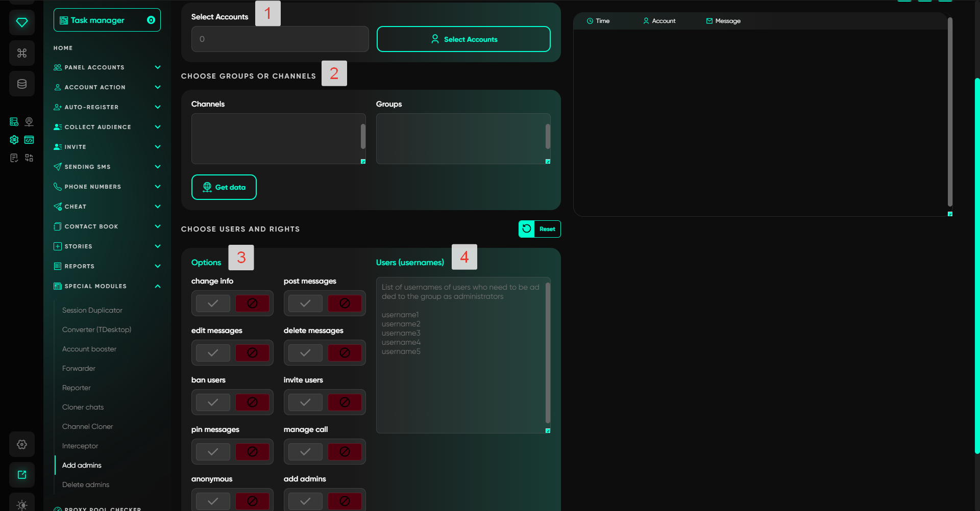Open settings gear icon at bottom left
This screenshot has height=511, width=980.
click(22, 444)
